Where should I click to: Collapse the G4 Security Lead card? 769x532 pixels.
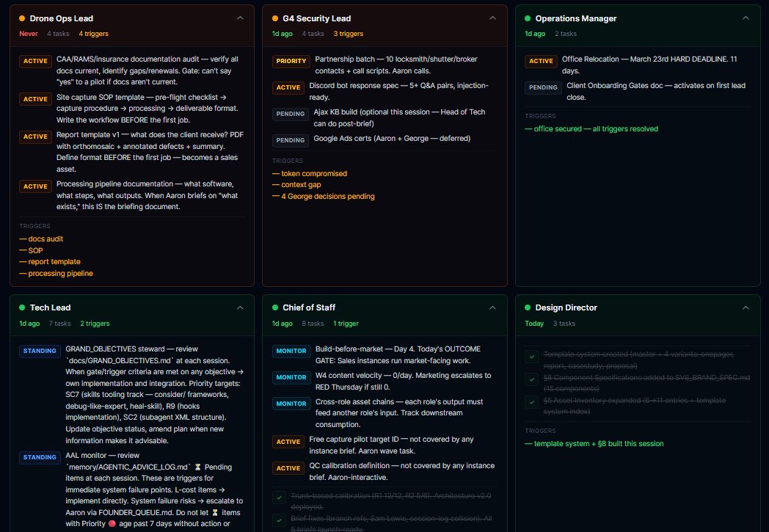coord(492,18)
